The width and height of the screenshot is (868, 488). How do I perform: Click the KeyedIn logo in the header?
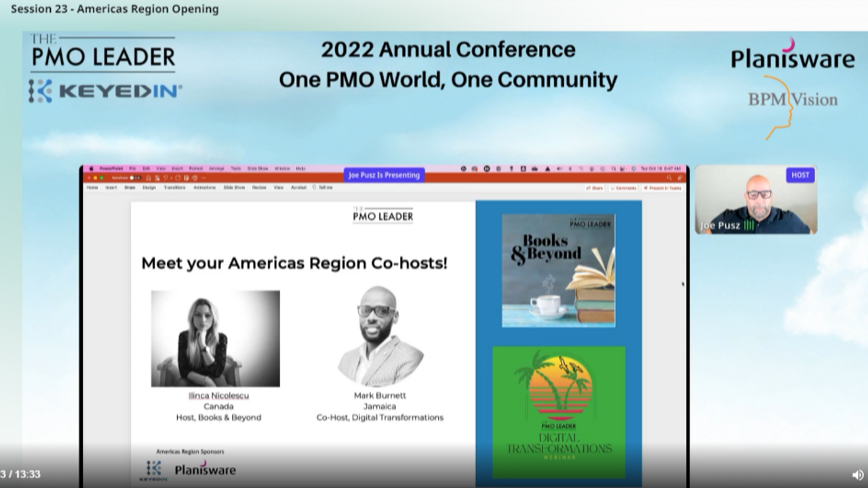click(x=105, y=91)
